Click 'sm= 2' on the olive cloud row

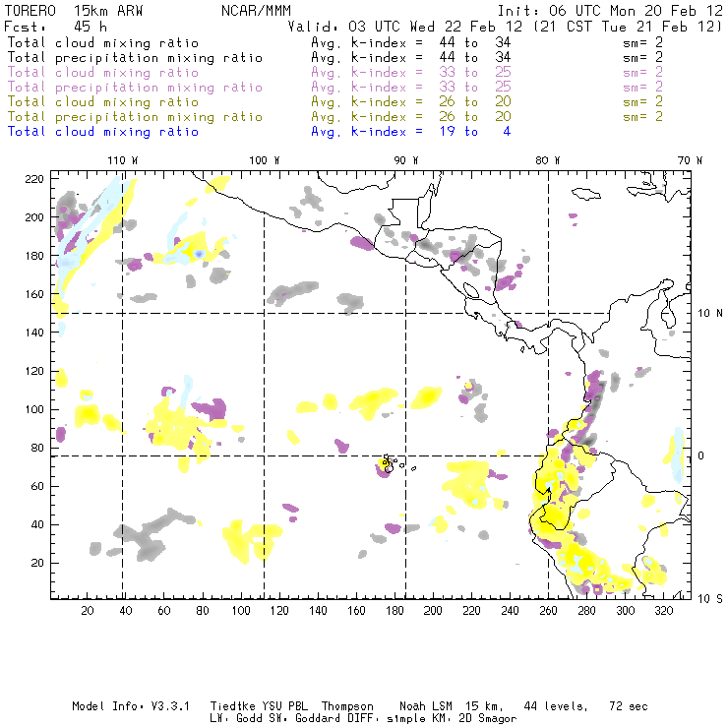[x=643, y=102]
